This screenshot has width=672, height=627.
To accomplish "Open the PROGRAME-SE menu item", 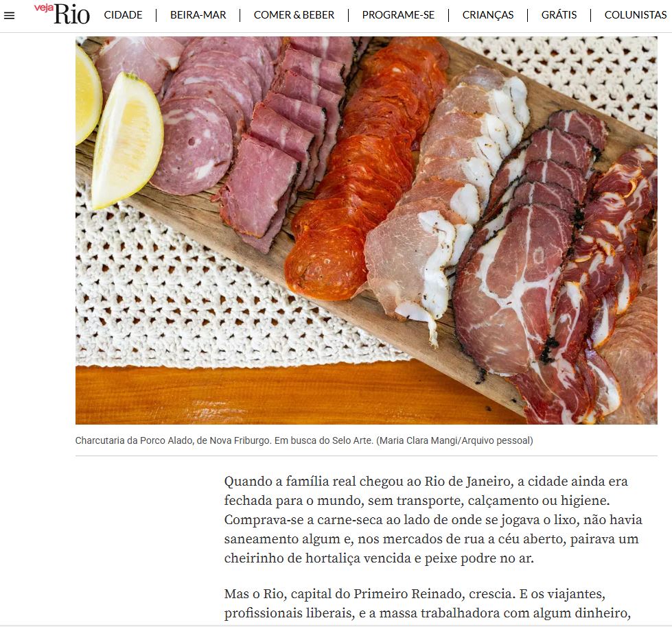I will [x=398, y=15].
